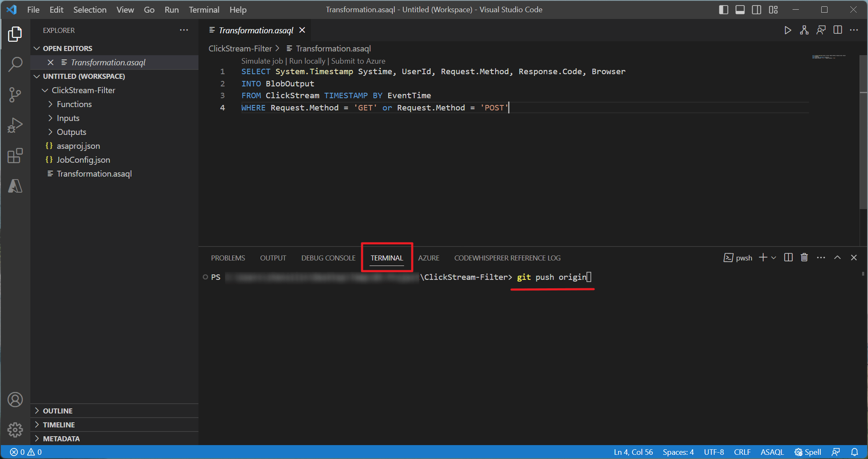Screen dimensions: 868x459
Task: Toggle primary side bar layout button
Action: point(723,10)
